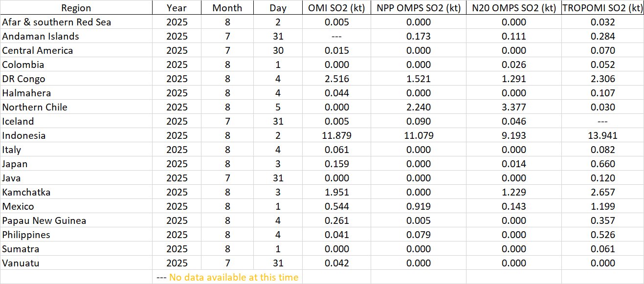
Task: Click the DR Congo row label
Action: point(24,79)
